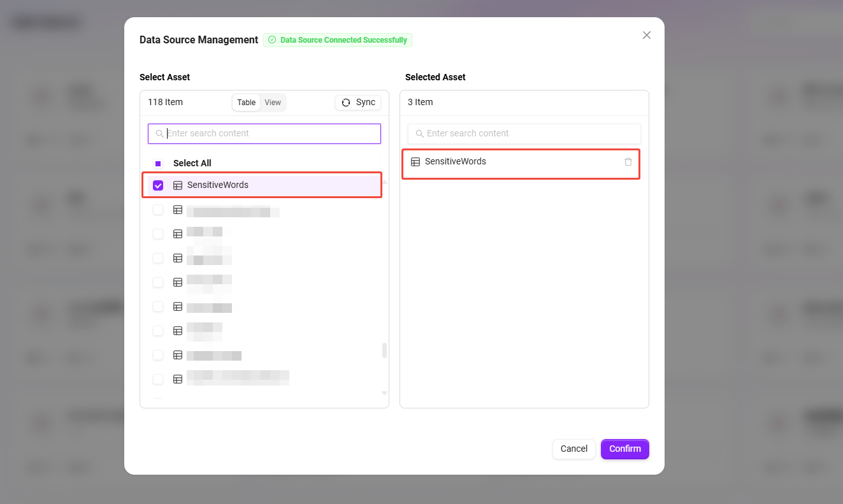Viewport: 843px width, 504px height.
Task: Focus the Selected Asset search field
Action: (x=529, y=134)
